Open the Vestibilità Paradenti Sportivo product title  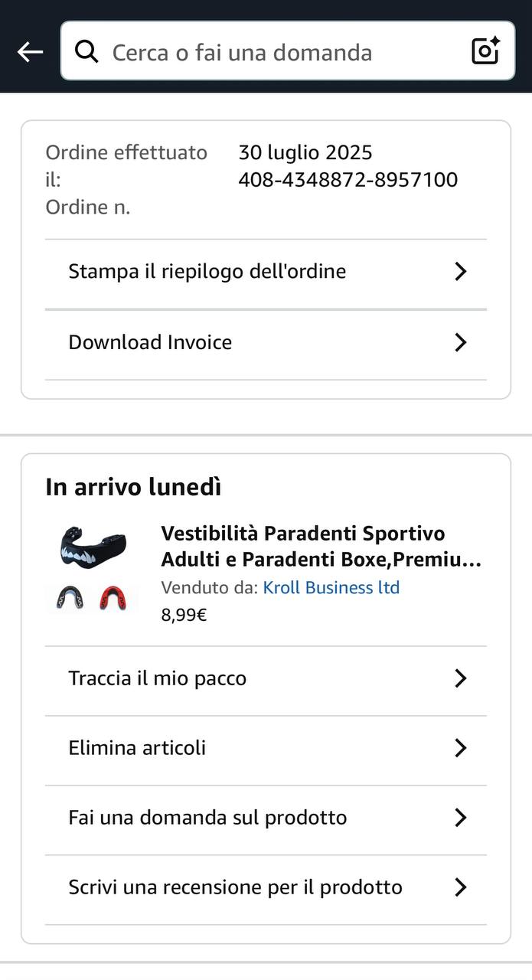pos(321,547)
